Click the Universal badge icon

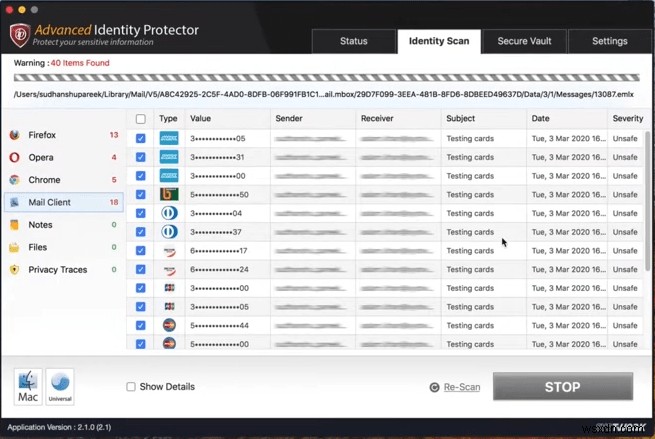(x=60, y=387)
